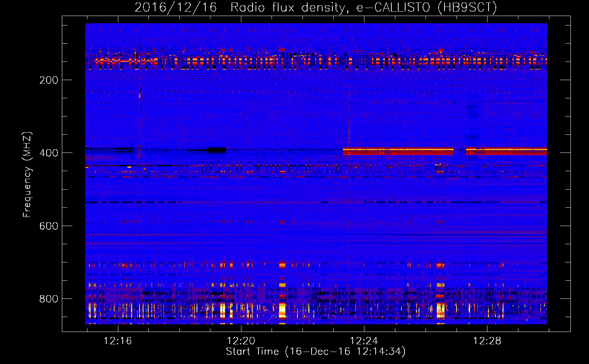This screenshot has height=364, width=589.
Task: Click the 12:28 time tick label
Action: coord(487,341)
